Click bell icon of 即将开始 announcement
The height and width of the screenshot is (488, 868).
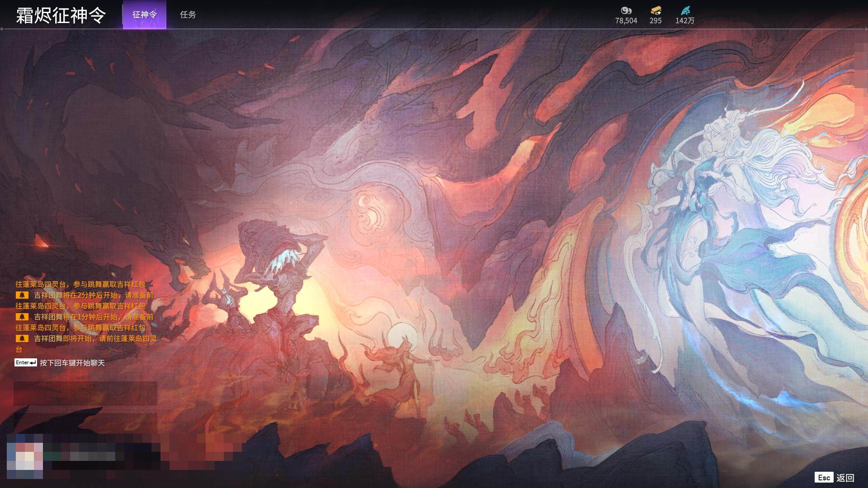tap(22, 338)
